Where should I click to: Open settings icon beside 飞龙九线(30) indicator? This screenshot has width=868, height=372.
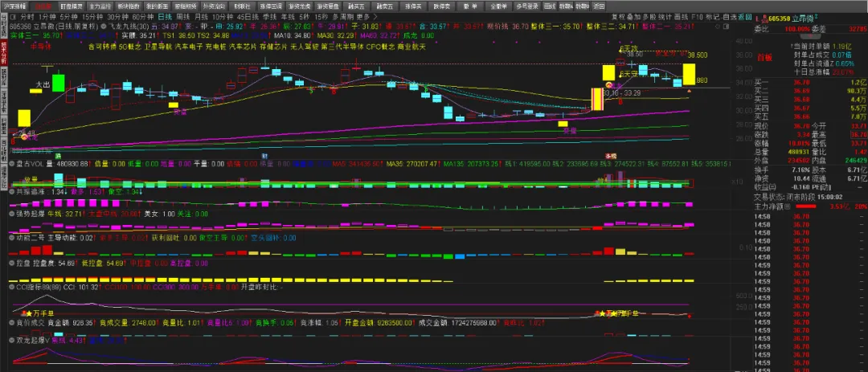(105, 26)
